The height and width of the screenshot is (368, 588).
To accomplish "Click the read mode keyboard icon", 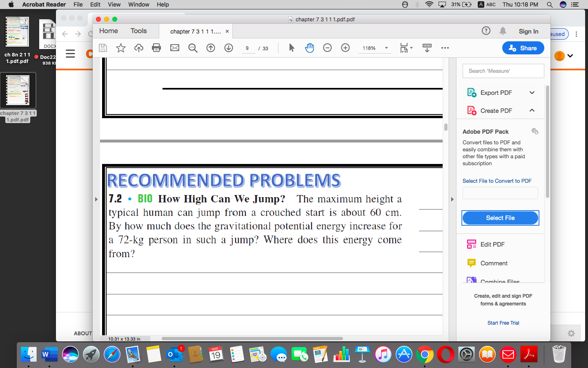I will tap(427, 48).
